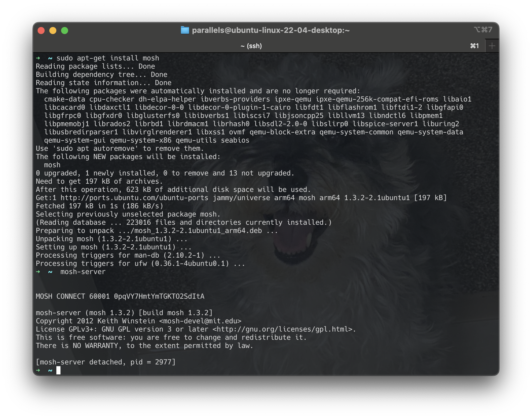Click the green arrow prompt symbol
Image resolution: width=532 pixels, height=419 pixels.
click(x=38, y=58)
